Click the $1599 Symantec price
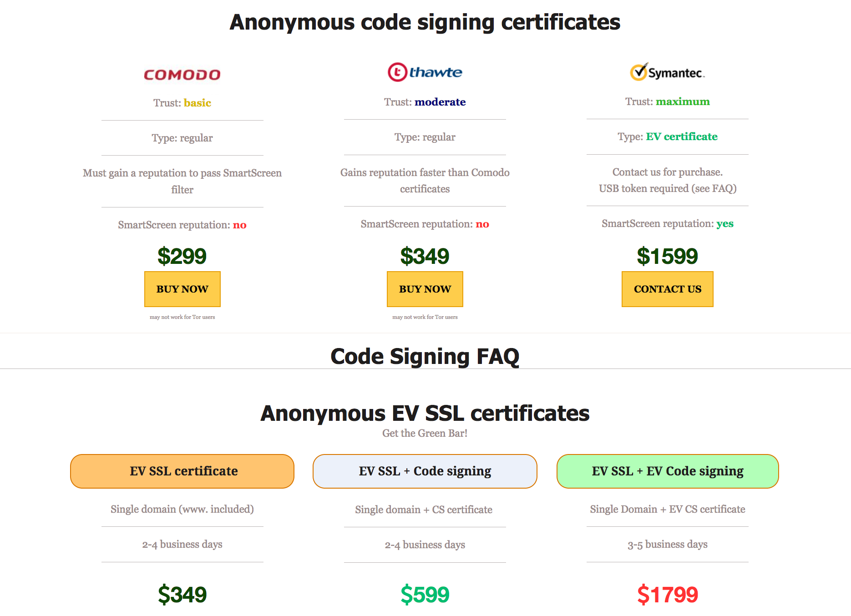This screenshot has height=616, width=851. pyautogui.click(x=667, y=256)
